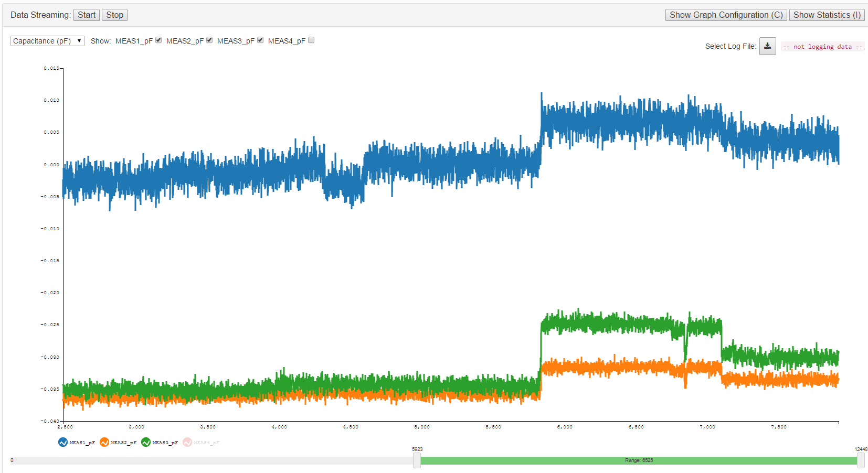Stop data streaming

[x=114, y=15]
